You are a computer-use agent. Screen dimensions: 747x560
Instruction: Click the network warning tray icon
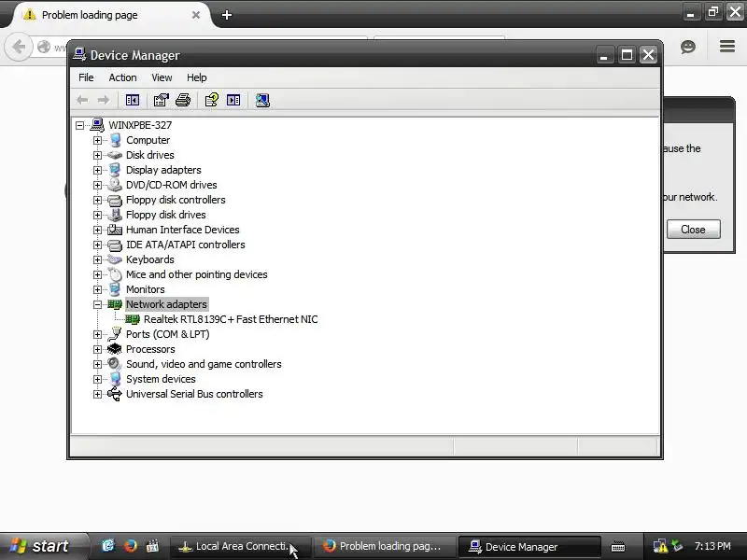pos(660,546)
